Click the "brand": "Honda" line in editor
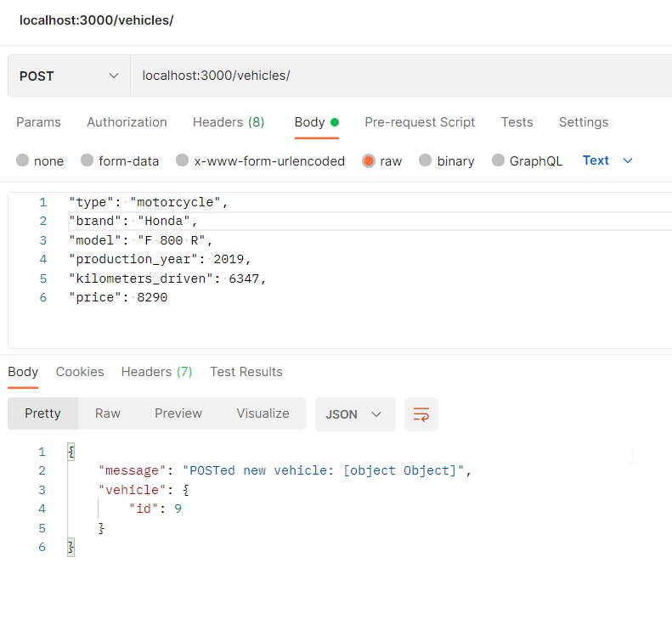The width and height of the screenshot is (672, 630). [x=133, y=221]
